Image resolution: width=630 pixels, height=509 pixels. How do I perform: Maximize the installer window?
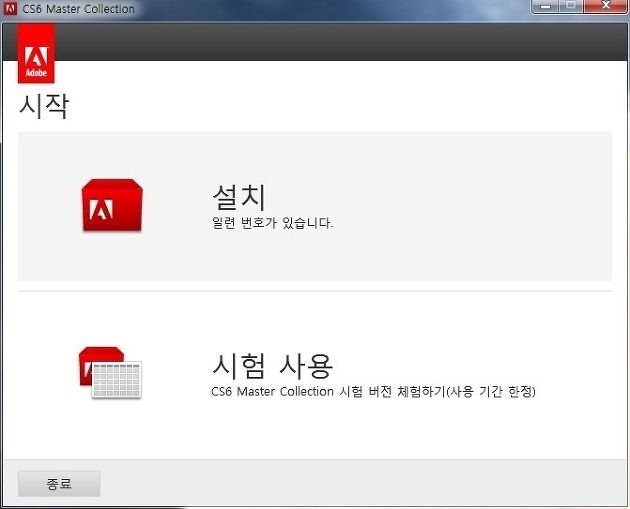point(571,6)
